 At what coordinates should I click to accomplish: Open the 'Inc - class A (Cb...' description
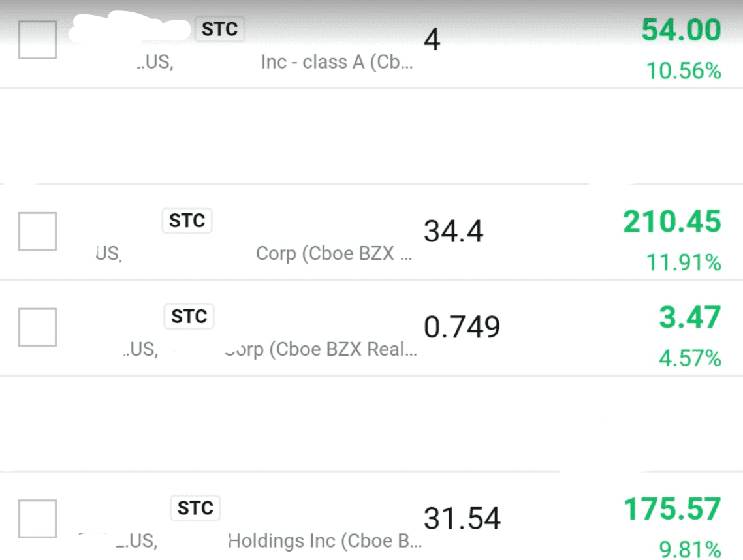coord(336,63)
